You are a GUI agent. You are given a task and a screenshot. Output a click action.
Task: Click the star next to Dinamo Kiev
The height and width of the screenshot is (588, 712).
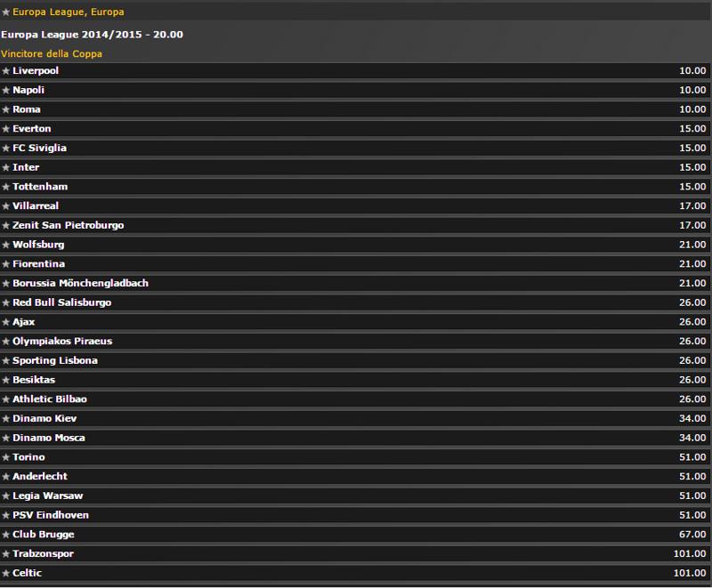point(8,418)
